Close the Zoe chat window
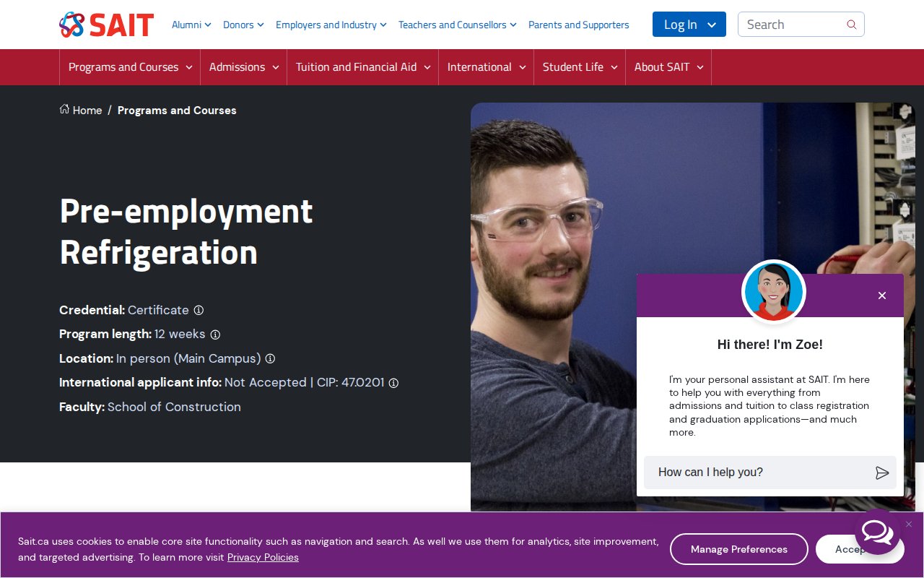924x578 pixels. tap(881, 296)
